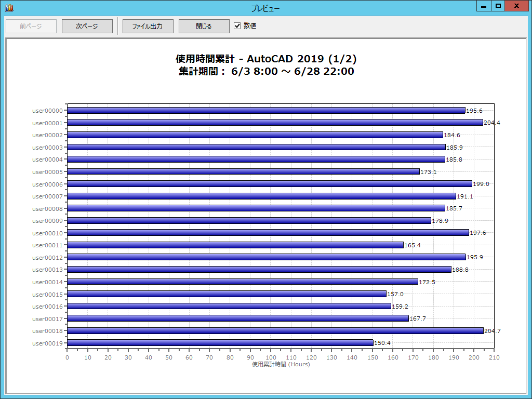The width and height of the screenshot is (532, 399).
Task: Click the user00017 axis label
Action: 47,318
